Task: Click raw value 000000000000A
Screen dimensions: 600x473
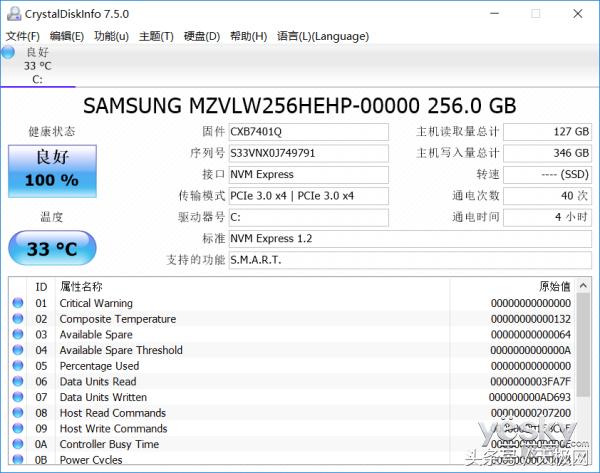Action: click(531, 351)
